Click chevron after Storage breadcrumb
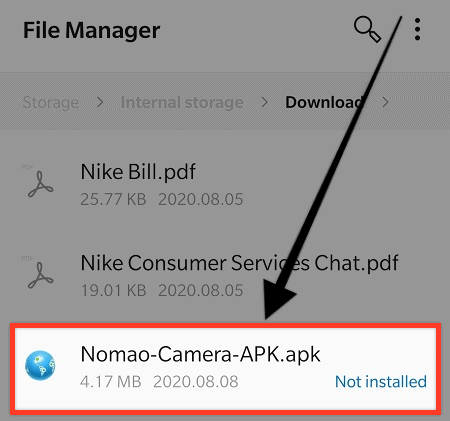 coord(100,102)
